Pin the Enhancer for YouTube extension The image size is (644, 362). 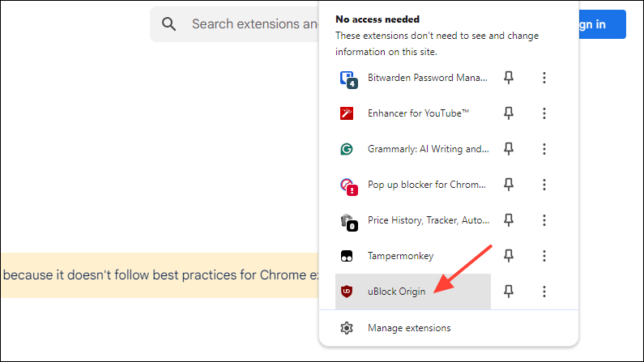pyautogui.click(x=509, y=113)
